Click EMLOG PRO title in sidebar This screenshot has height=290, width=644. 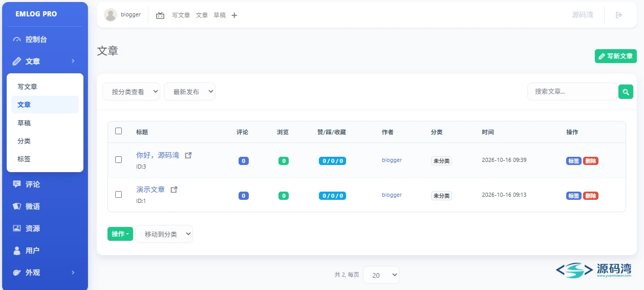pos(36,14)
